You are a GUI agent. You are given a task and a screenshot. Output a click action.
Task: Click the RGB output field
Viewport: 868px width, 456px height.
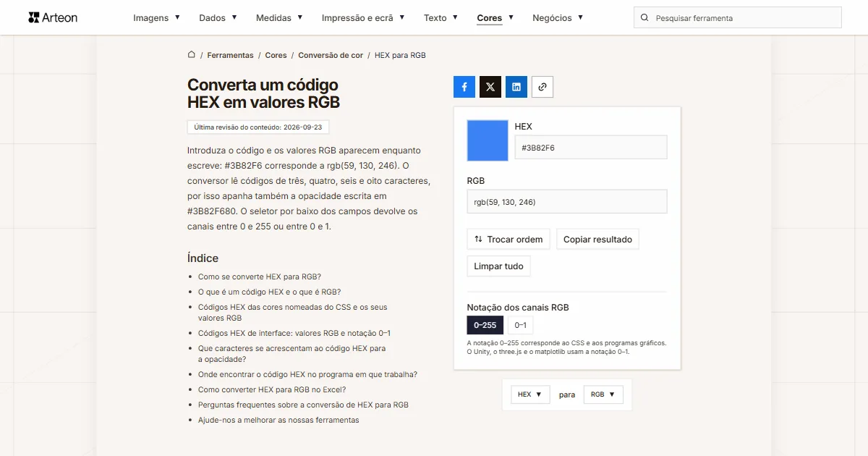coord(567,202)
